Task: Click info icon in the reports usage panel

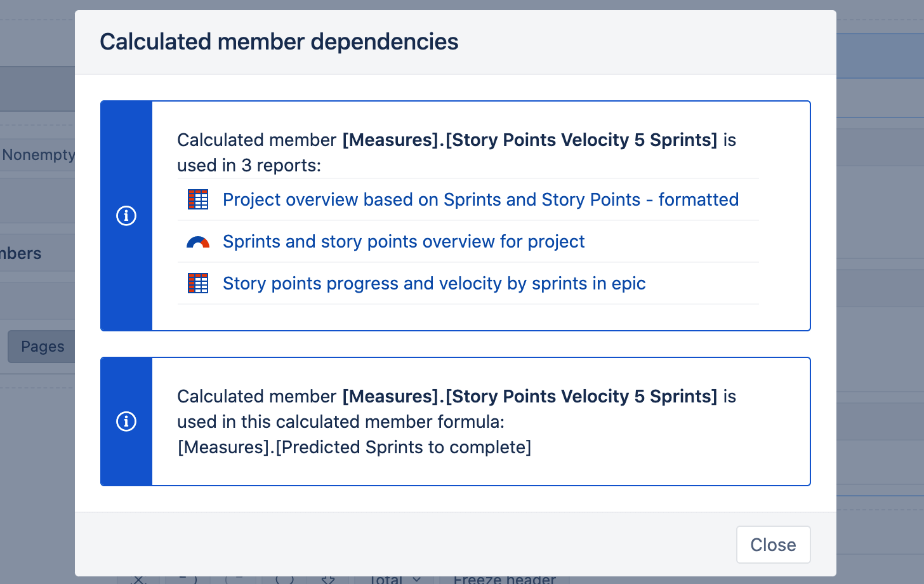Action: pyautogui.click(x=126, y=216)
